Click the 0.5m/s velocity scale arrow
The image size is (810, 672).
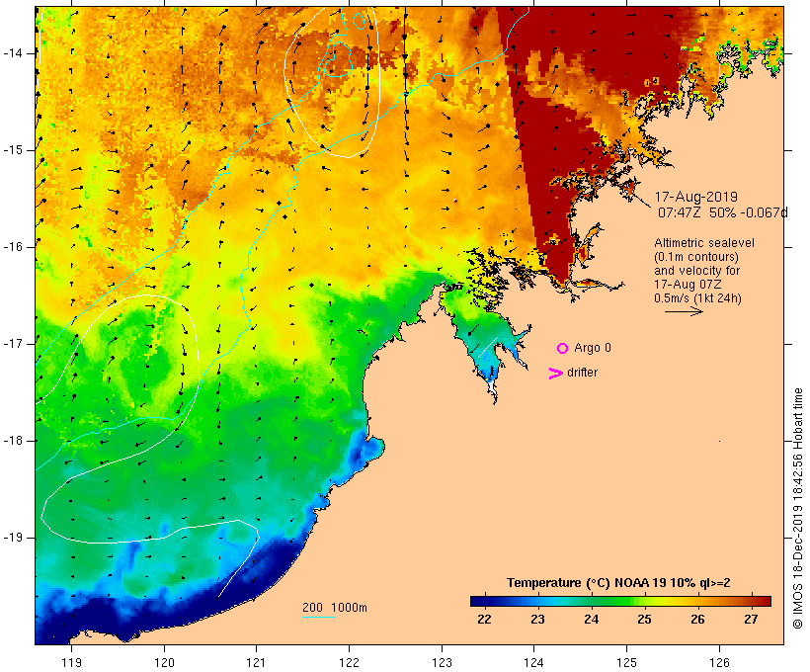tap(684, 311)
